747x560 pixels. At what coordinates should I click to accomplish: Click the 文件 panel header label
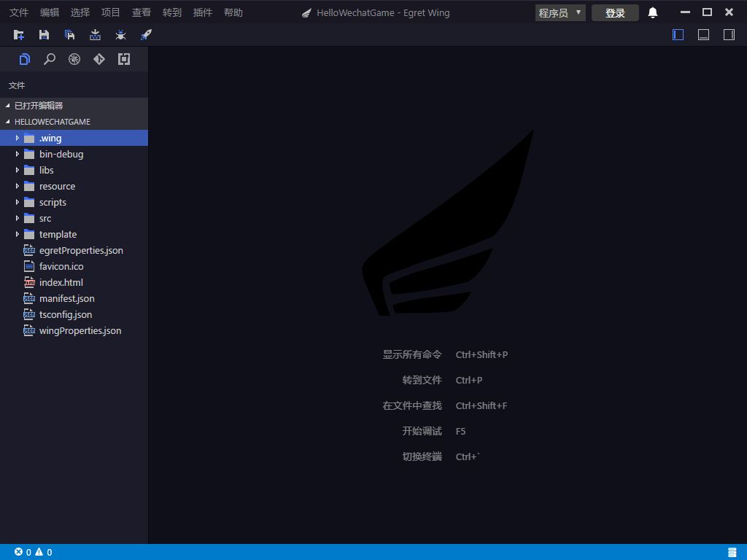click(x=17, y=85)
